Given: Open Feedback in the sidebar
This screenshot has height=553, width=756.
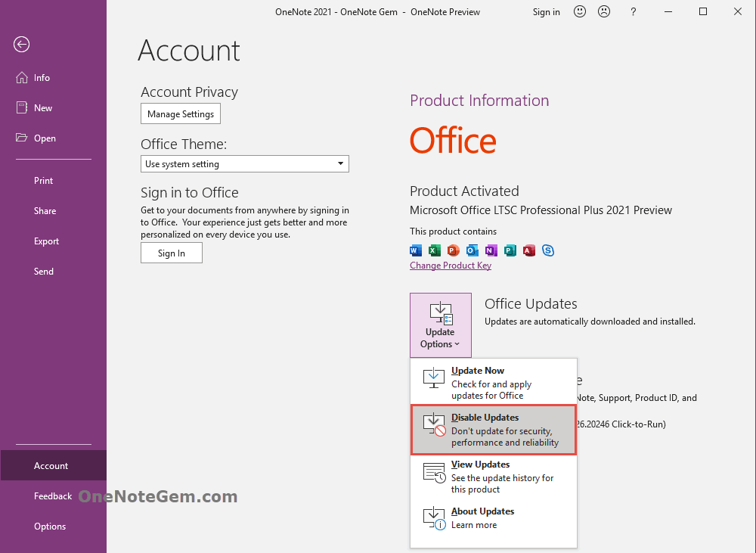Looking at the screenshot, I should (53, 496).
